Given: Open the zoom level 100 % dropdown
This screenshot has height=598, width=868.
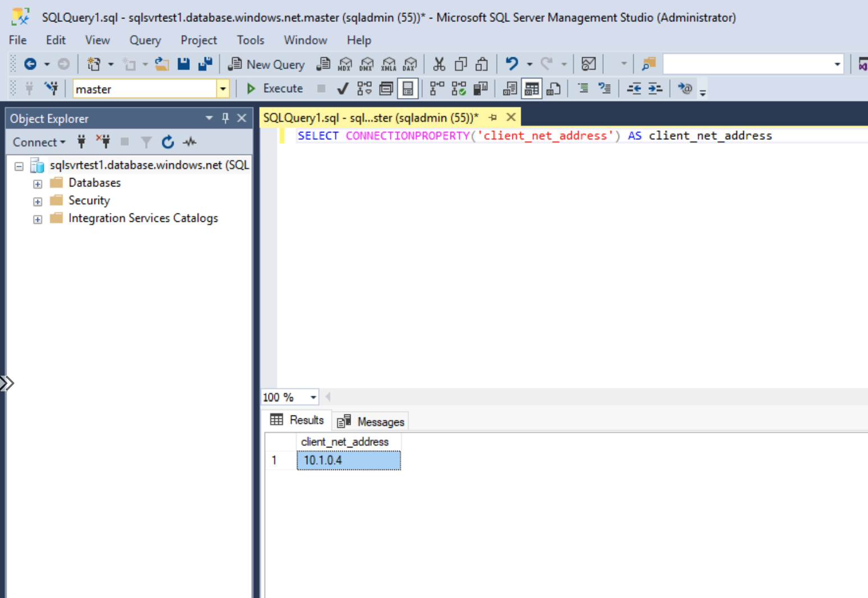Looking at the screenshot, I should (x=313, y=398).
